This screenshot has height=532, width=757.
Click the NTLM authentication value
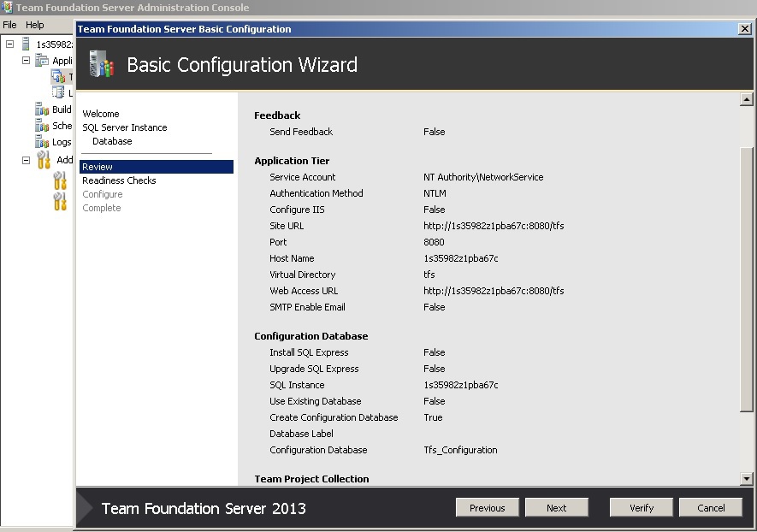tap(435, 193)
